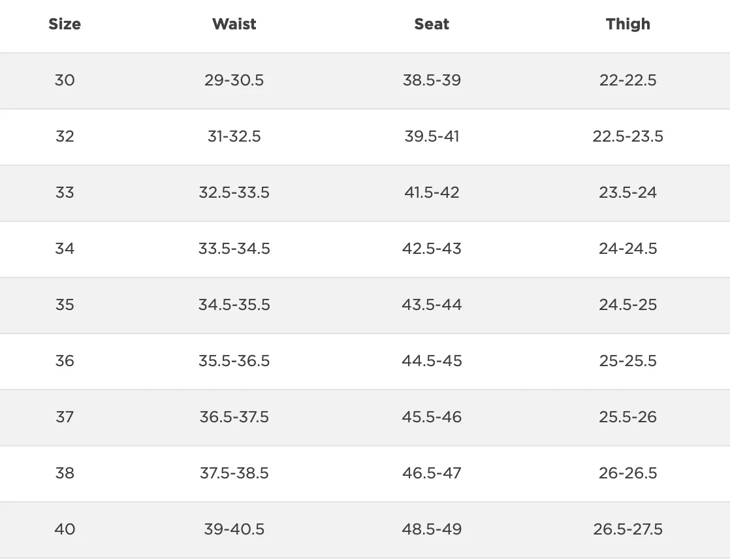The height and width of the screenshot is (560, 730).
Task: Select size 35 row label
Action: tap(65, 304)
